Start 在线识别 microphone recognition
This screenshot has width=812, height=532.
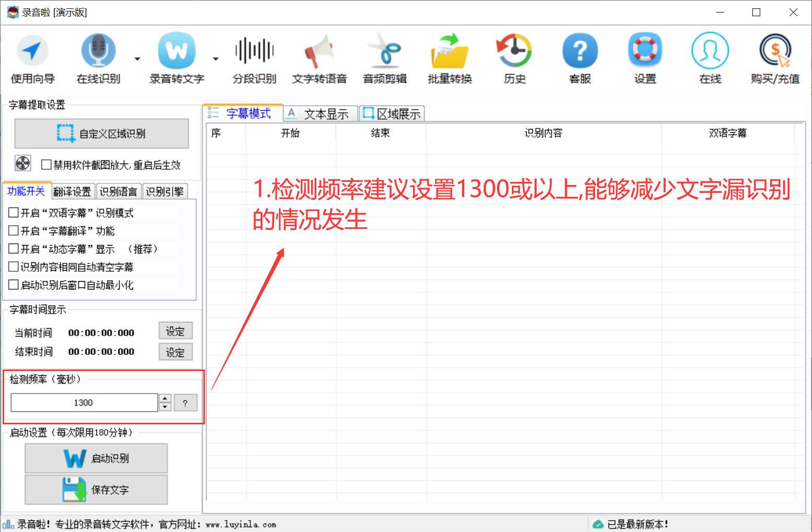point(98,59)
